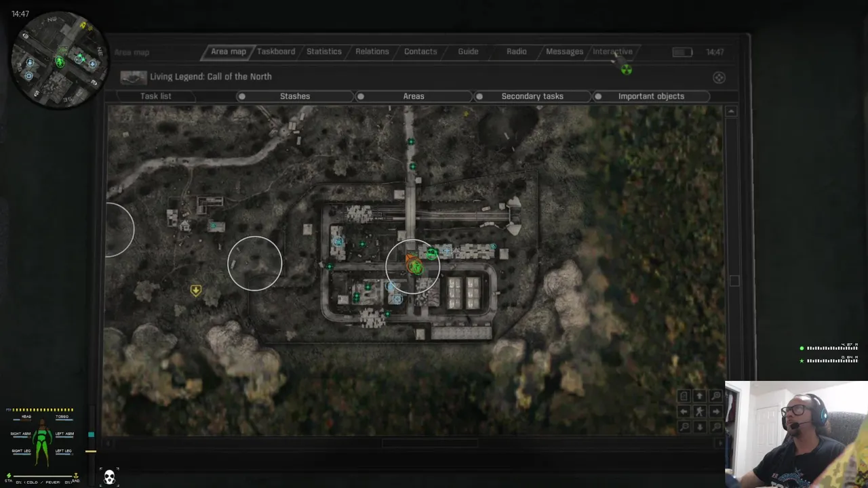Click the document icon left of the up arrow

click(x=684, y=396)
